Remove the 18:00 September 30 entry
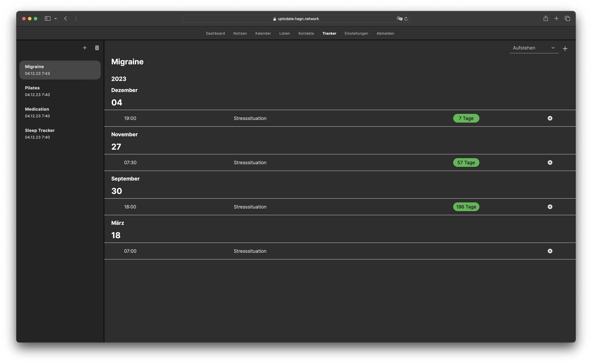 coord(550,207)
